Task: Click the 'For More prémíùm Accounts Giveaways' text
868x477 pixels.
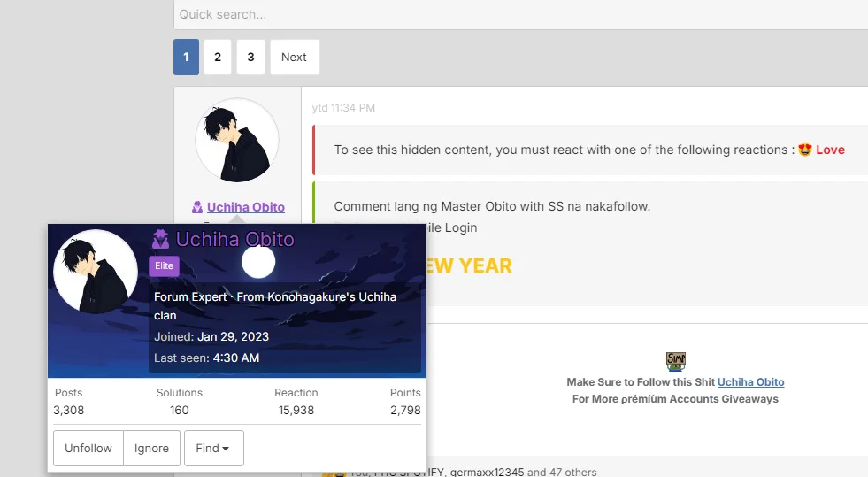Action: click(x=675, y=399)
